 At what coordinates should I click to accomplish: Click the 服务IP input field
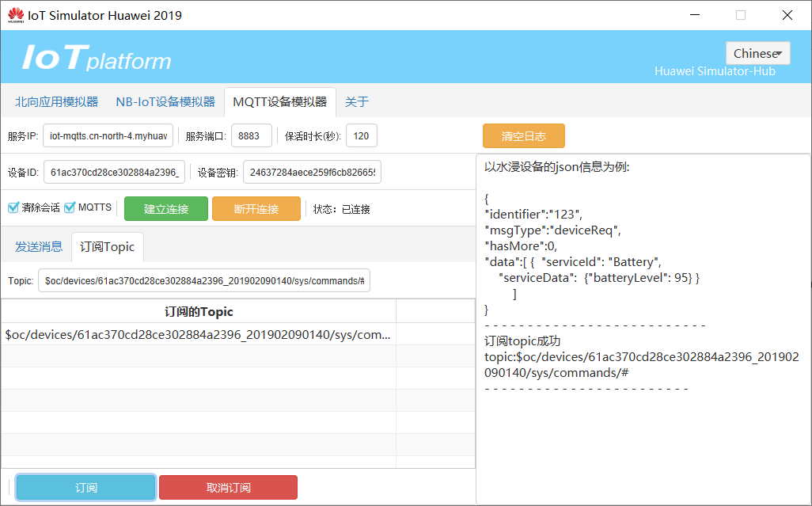108,135
